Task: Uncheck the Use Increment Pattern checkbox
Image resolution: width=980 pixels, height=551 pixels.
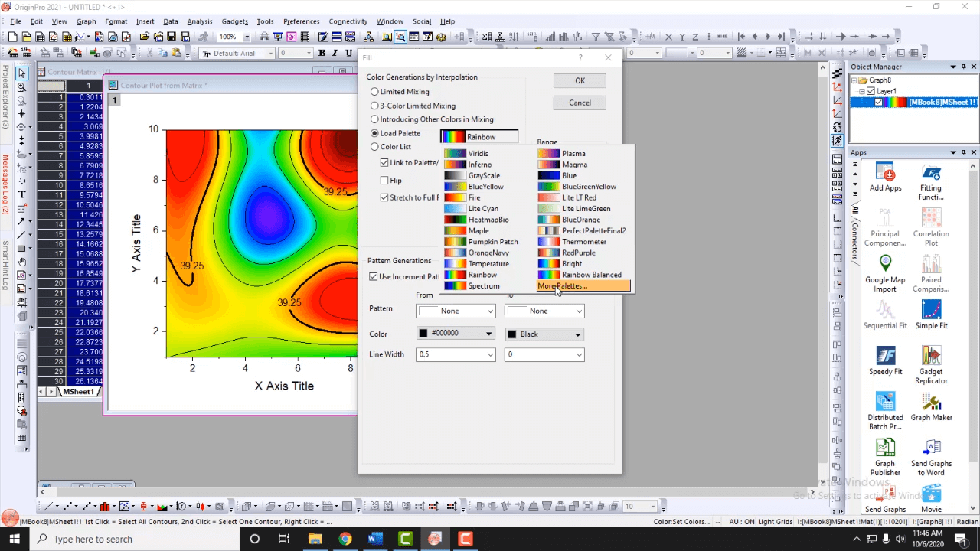Action: 374,277
